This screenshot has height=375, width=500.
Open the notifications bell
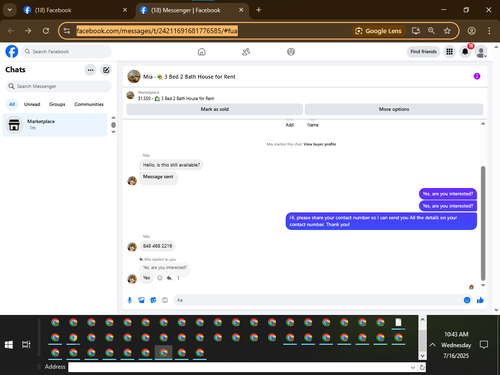465,52
